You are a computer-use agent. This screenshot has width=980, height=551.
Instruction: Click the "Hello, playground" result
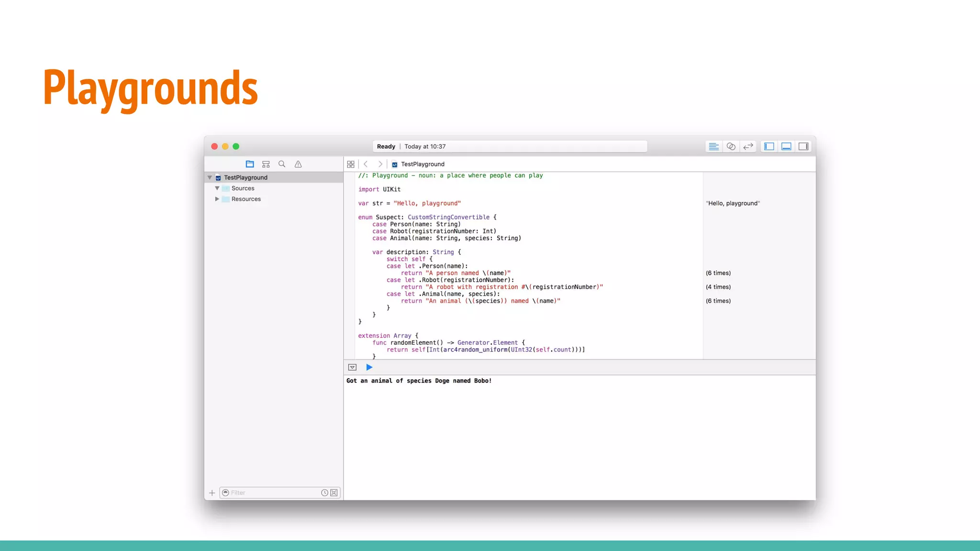click(x=733, y=203)
